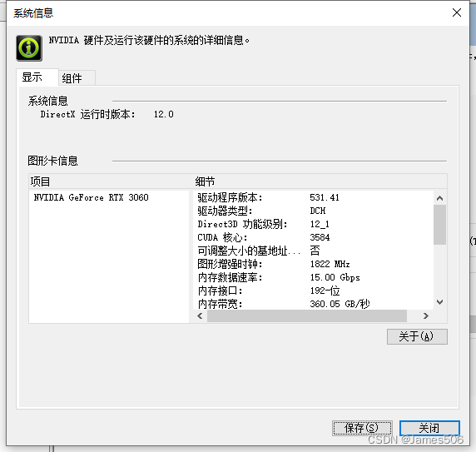
Task: Select the CUDA 核心 row label
Action: [x=222, y=238]
